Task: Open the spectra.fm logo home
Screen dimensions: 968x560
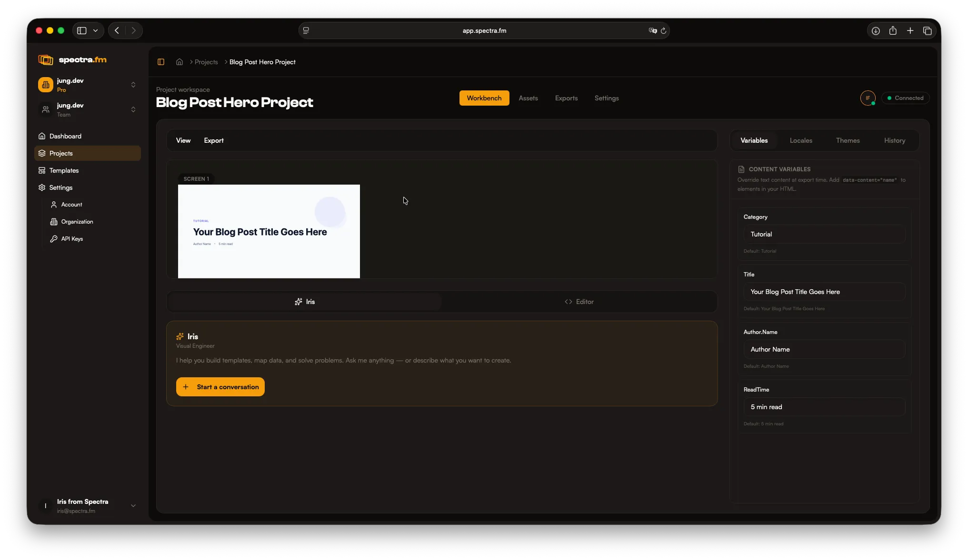Action: [72, 59]
